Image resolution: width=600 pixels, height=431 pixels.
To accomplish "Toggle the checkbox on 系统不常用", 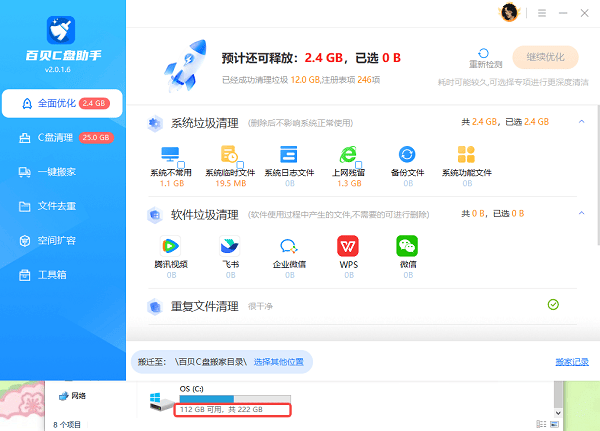I will [x=180, y=163].
